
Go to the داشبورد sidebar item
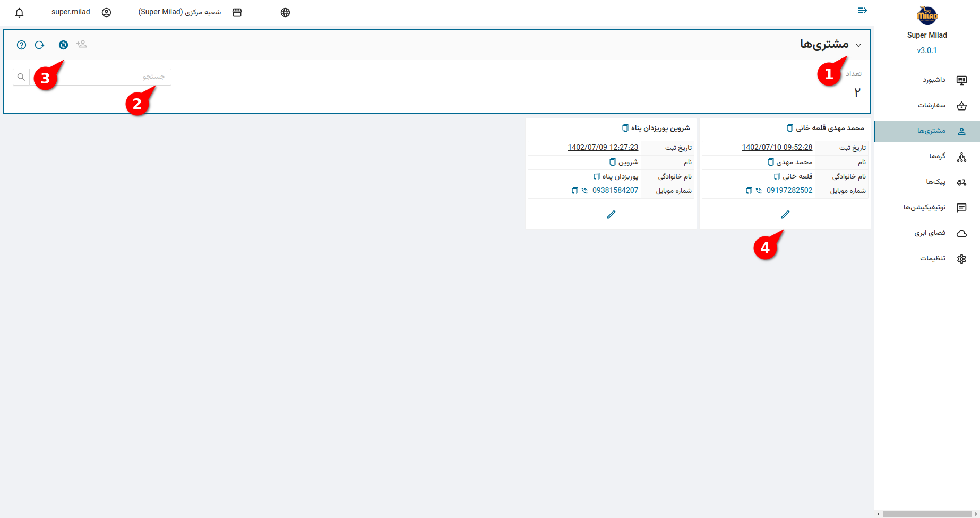pos(934,80)
